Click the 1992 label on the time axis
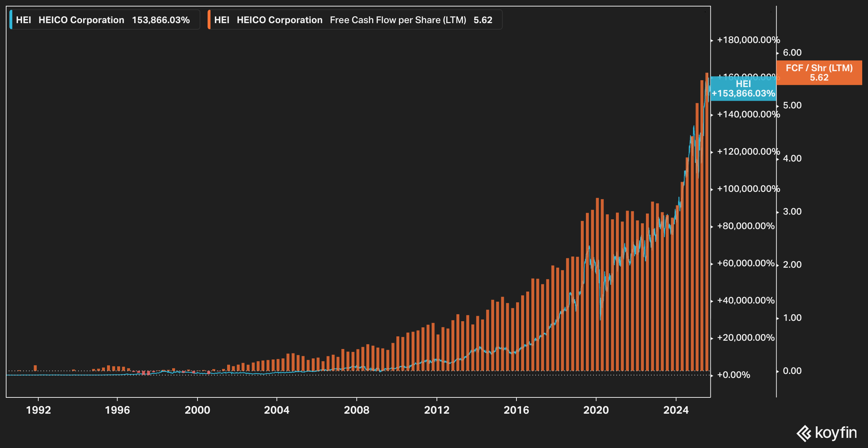Screen dimensions: 868x448 pyautogui.click(x=38, y=410)
